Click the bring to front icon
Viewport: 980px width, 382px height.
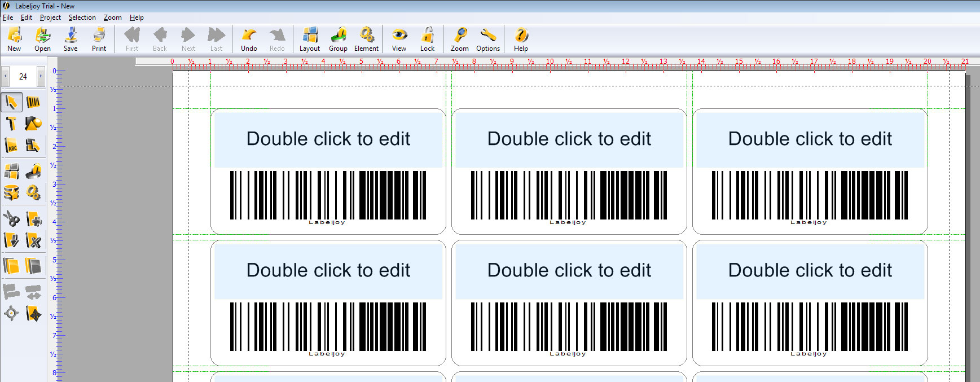[11, 266]
